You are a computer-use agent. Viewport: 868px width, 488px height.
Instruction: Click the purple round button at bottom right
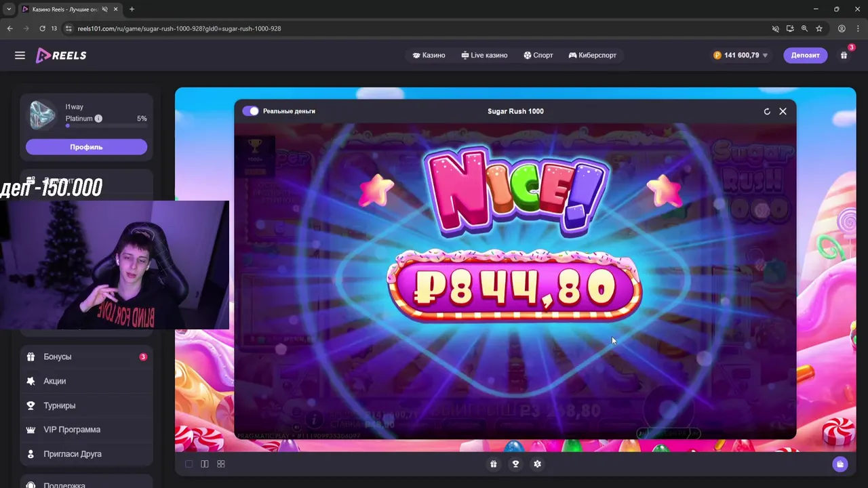click(840, 464)
